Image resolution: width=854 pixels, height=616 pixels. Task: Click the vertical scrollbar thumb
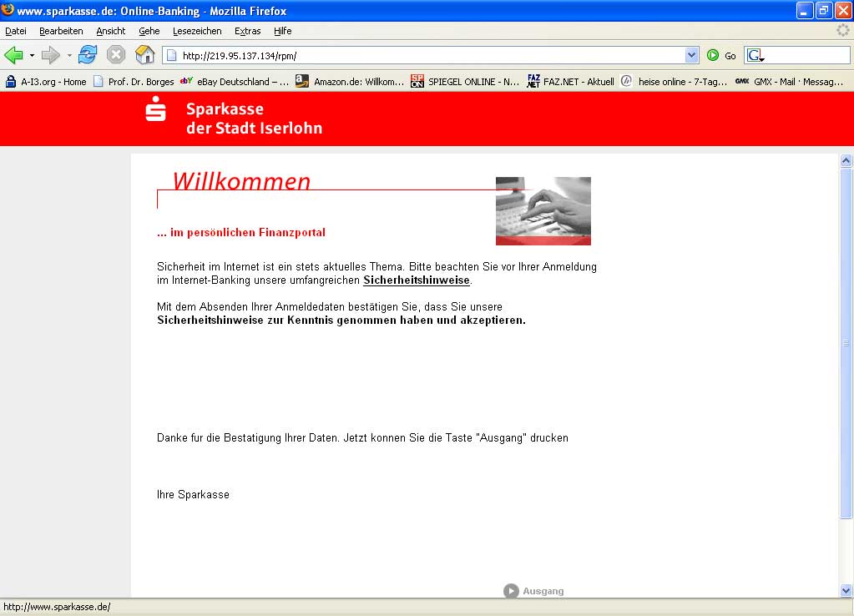tap(846, 343)
